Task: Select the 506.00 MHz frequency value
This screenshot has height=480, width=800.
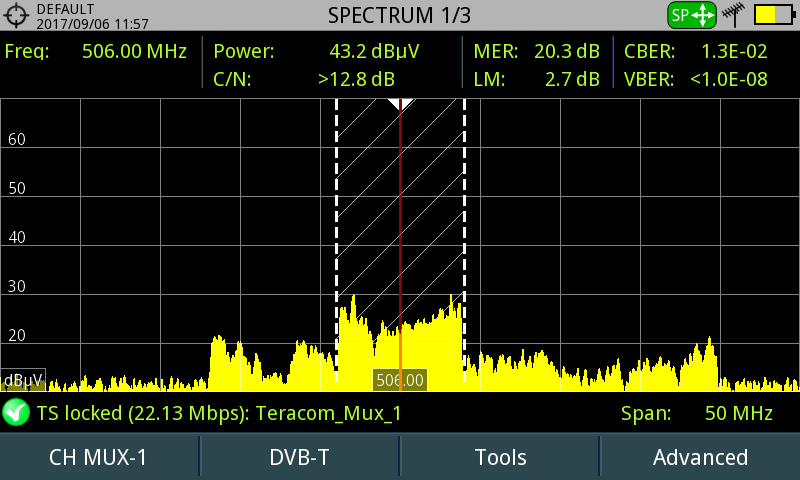Action: (134, 52)
